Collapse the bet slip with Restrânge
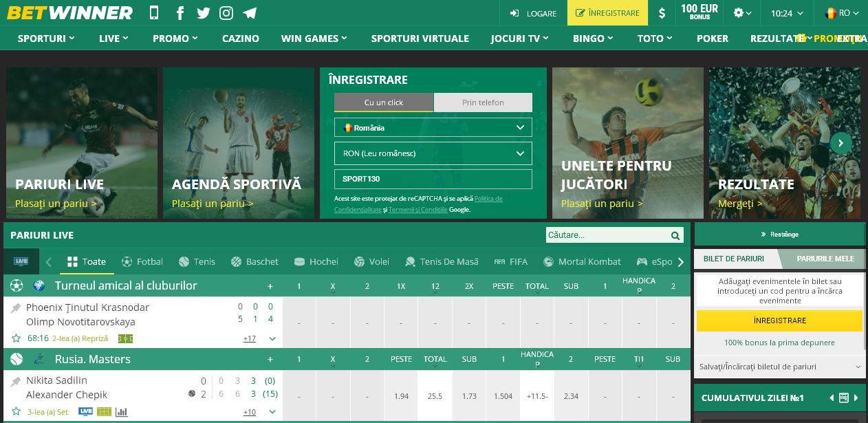868x423 pixels. pos(779,235)
